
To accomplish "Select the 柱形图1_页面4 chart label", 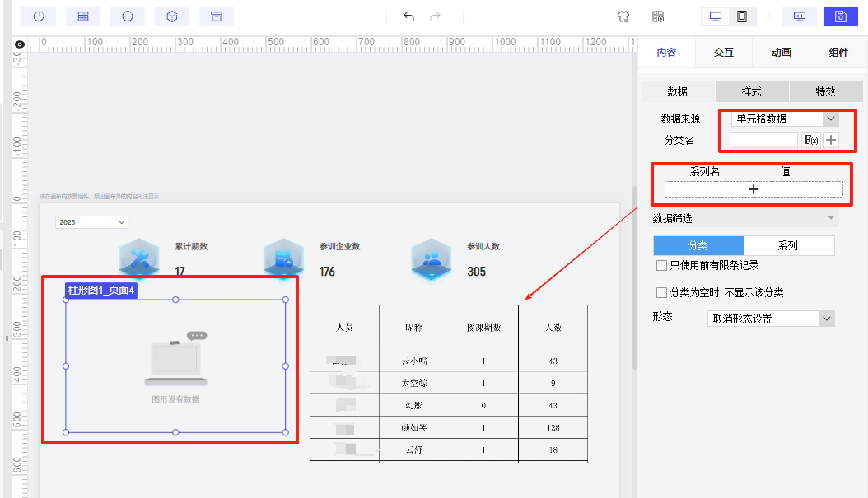I will [x=100, y=290].
